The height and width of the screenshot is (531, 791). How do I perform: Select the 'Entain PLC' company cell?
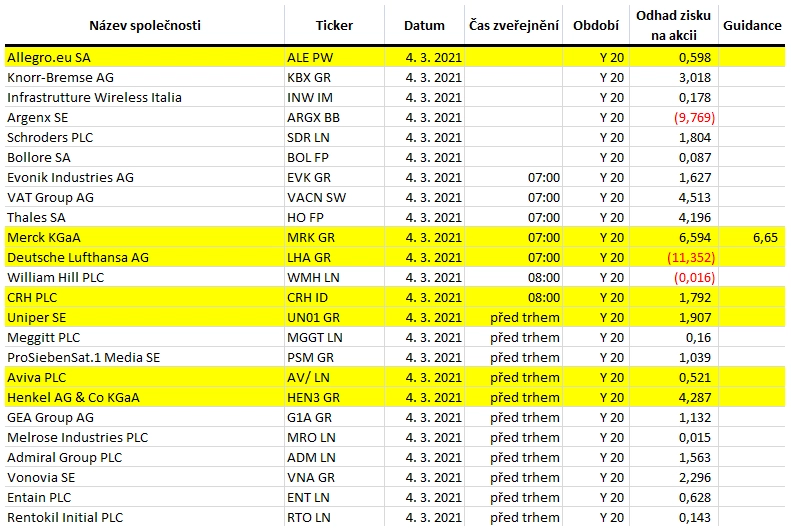(x=145, y=497)
